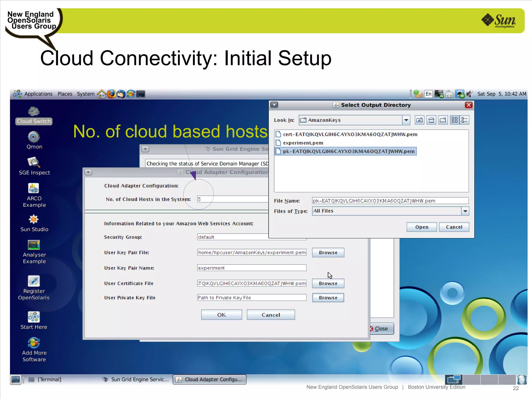Screen dimensions: 532x399
Task: Click Close in Sun Grid Engine window
Action: pos(381,329)
